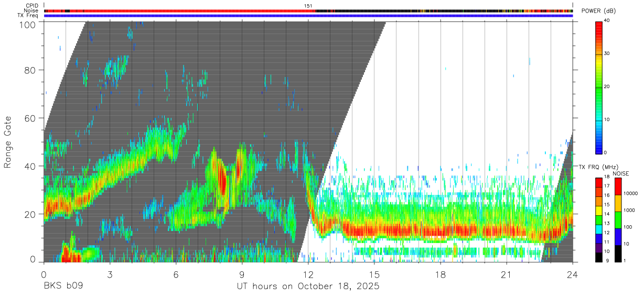Click the NOISE legend title
Image resolution: width=644 pixels, height=297 pixels.
[621, 173]
